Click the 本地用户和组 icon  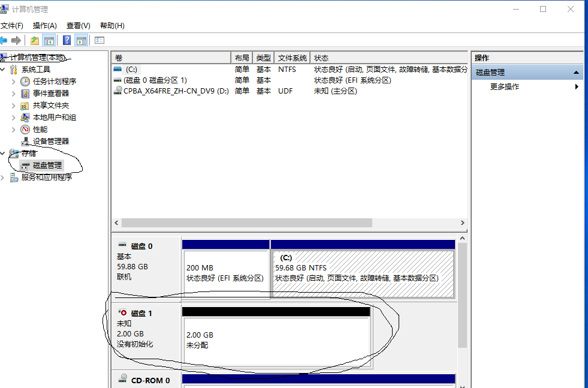tap(25, 118)
